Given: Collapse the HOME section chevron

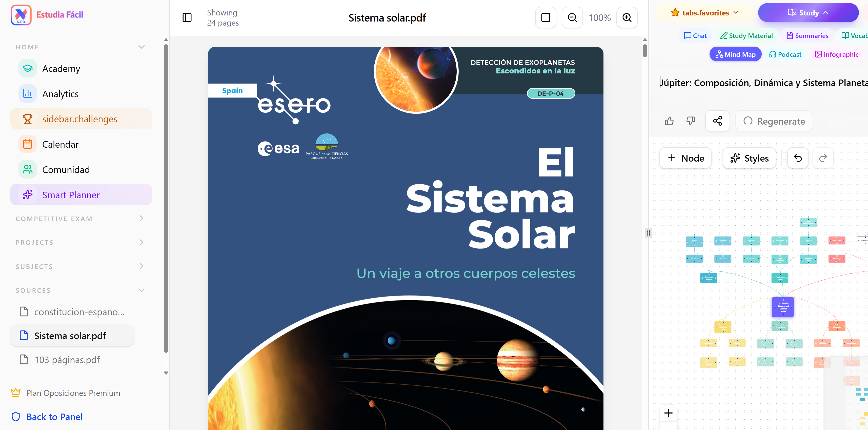Looking at the screenshot, I should point(142,47).
